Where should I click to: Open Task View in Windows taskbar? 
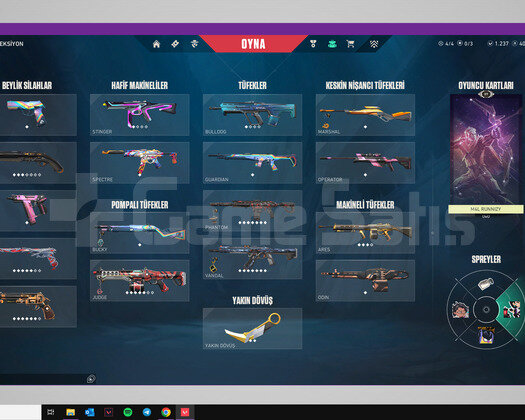51,412
